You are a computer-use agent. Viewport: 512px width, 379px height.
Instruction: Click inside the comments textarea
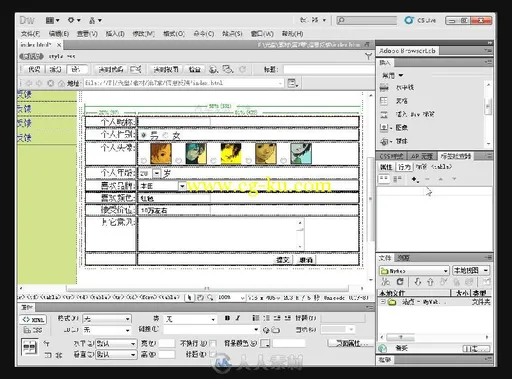221,234
